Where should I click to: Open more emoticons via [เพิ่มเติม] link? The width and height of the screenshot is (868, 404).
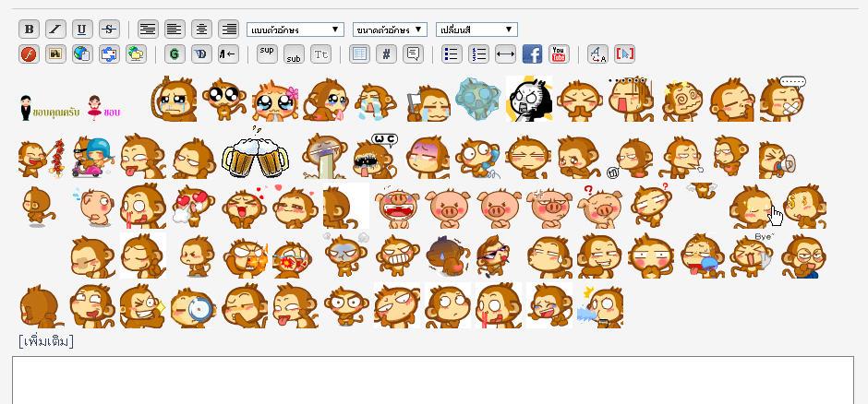click(46, 341)
